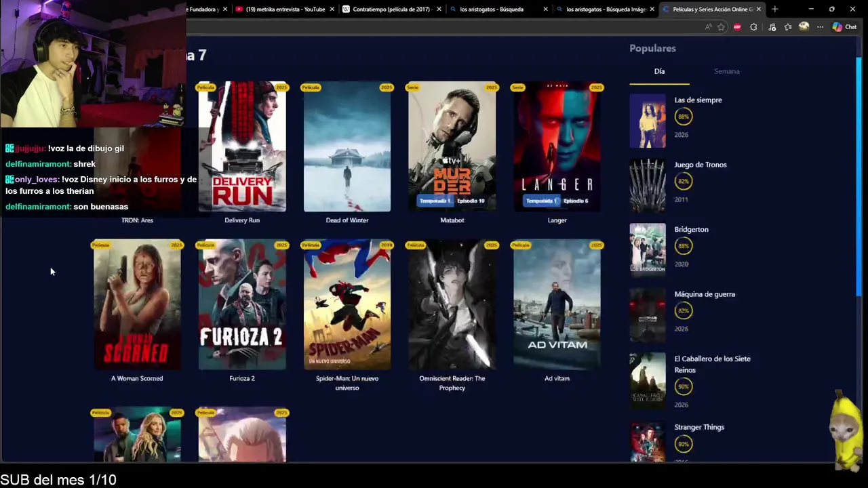
Task: Click the 88% rating circle for Las de siempre
Action: (683, 117)
